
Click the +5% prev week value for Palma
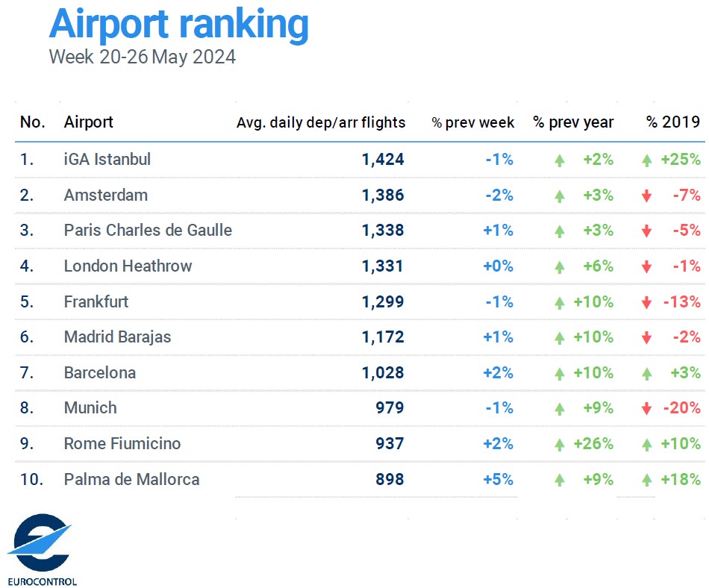click(x=499, y=479)
